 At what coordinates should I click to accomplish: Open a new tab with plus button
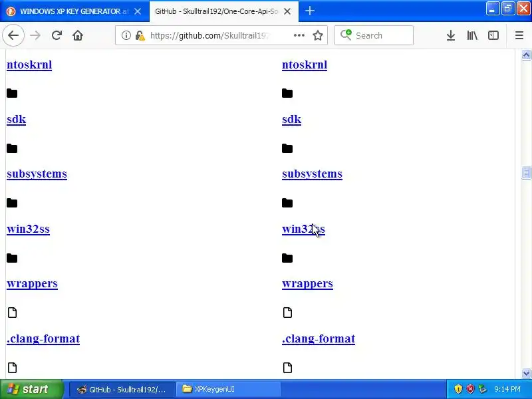point(310,11)
